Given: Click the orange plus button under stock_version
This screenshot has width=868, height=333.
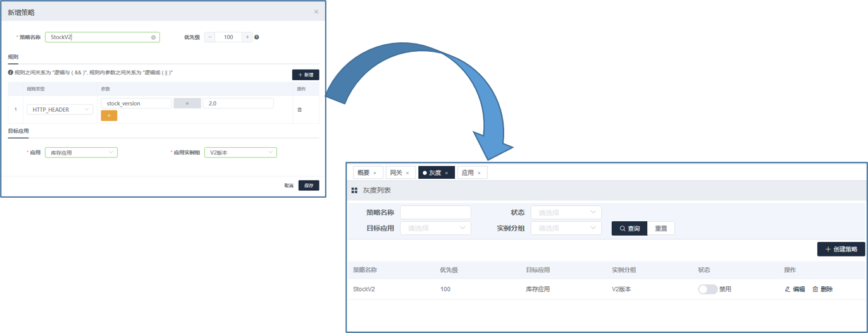Looking at the screenshot, I should click(x=109, y=116).
